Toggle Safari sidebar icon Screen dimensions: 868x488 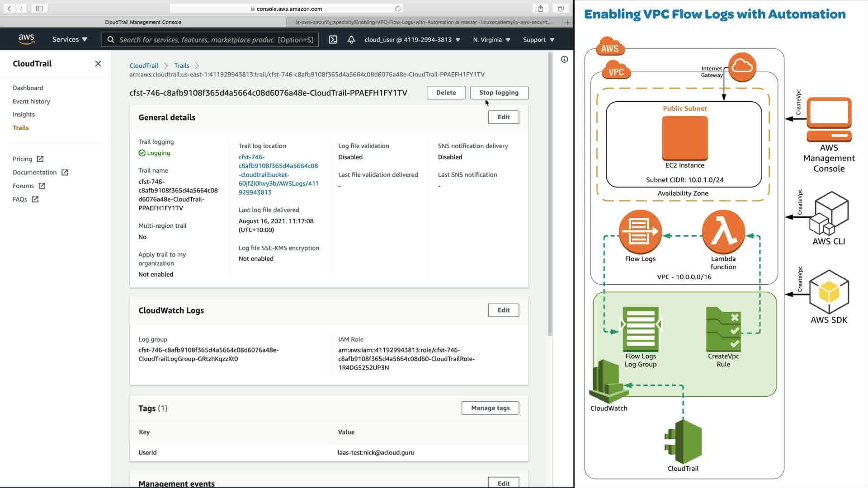[x=39, y=9]
